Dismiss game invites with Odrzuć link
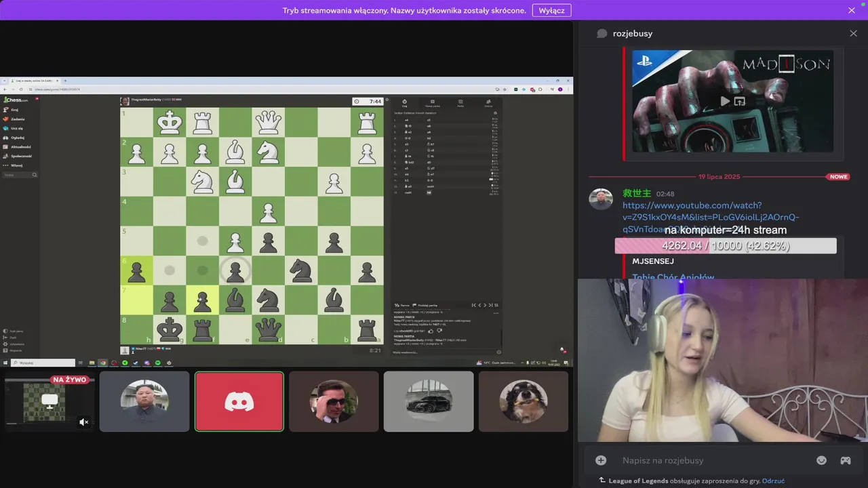 pyautogui.click(x=773, y=481)
